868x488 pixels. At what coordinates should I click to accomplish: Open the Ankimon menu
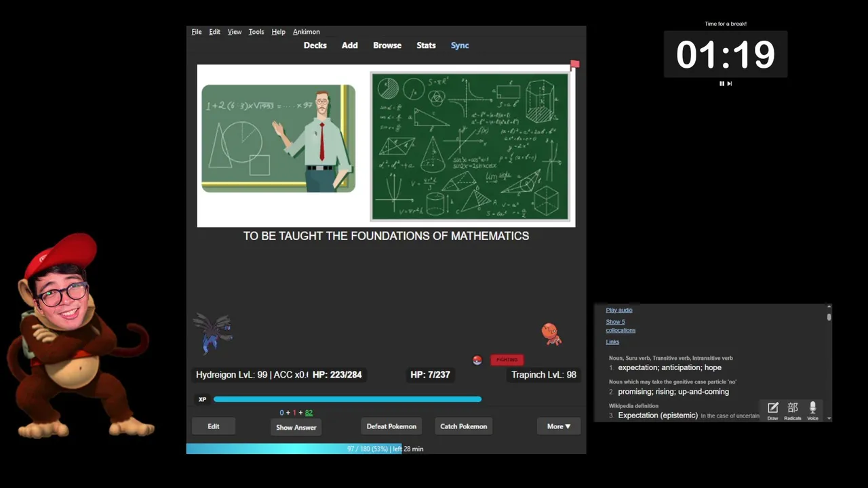(x=307, y=32)
